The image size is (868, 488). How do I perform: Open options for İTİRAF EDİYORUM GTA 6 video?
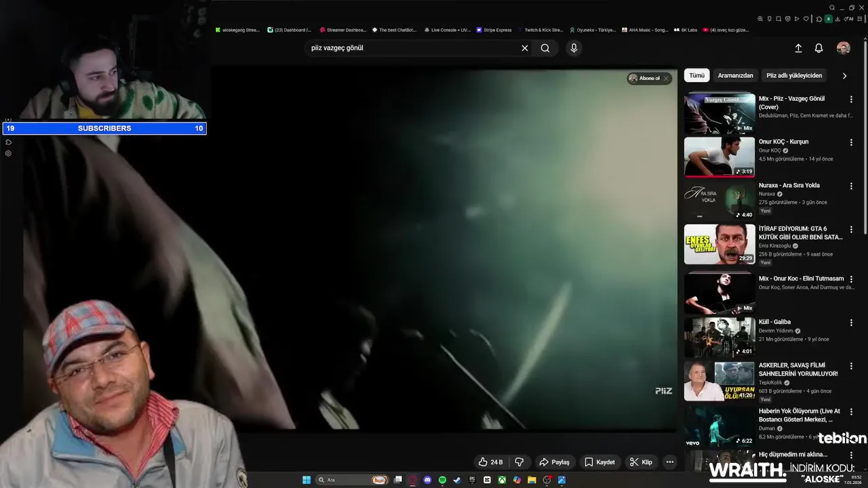851,230
